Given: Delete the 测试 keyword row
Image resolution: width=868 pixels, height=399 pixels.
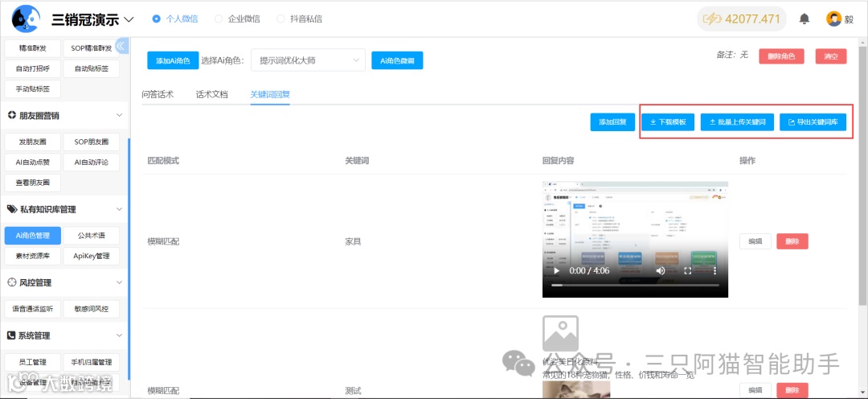Looking at the screenshot, I should click(792, 390).
